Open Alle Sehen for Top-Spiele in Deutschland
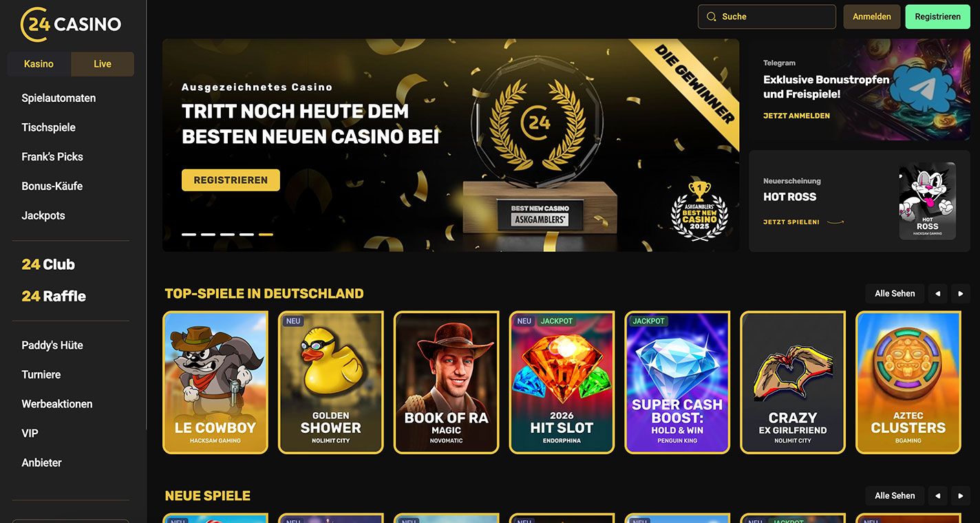Image resolution: width=980 pixels, height=523 pixels. point(895,294)
